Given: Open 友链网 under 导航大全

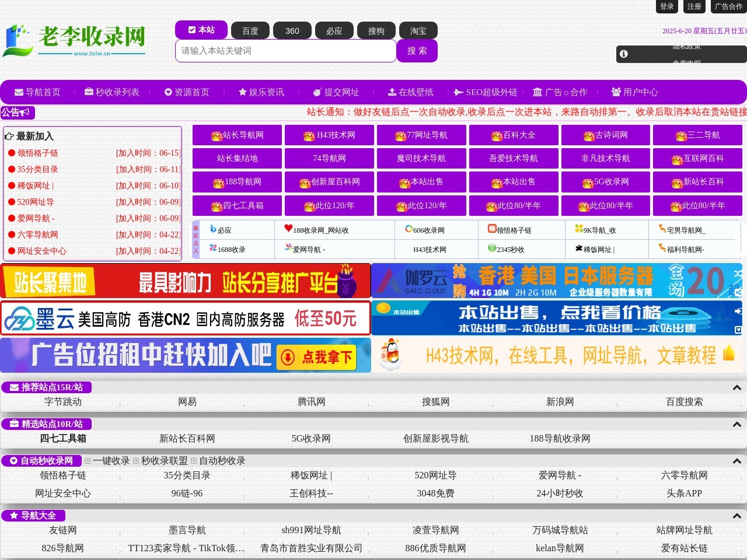Looking at the screenshot, I should [63, 530].
